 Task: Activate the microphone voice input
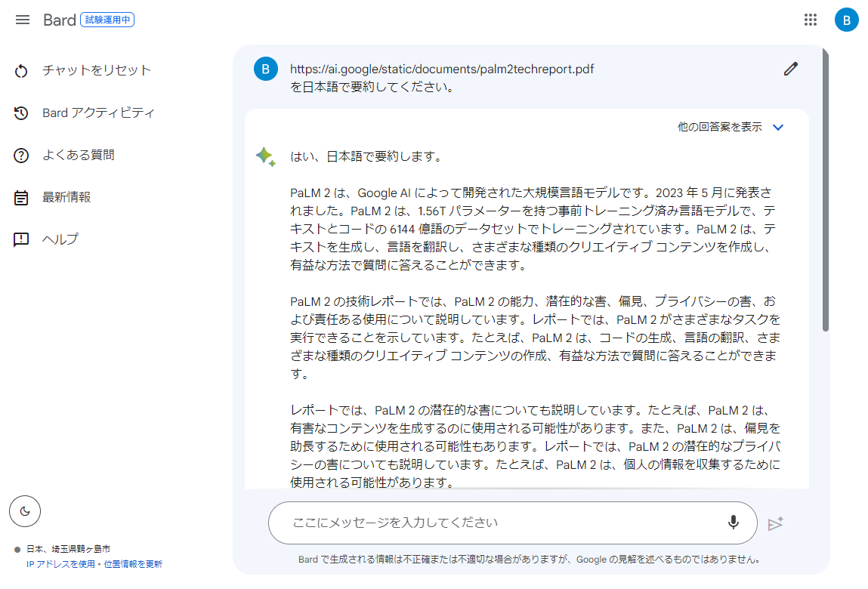[x=734, y=523]
